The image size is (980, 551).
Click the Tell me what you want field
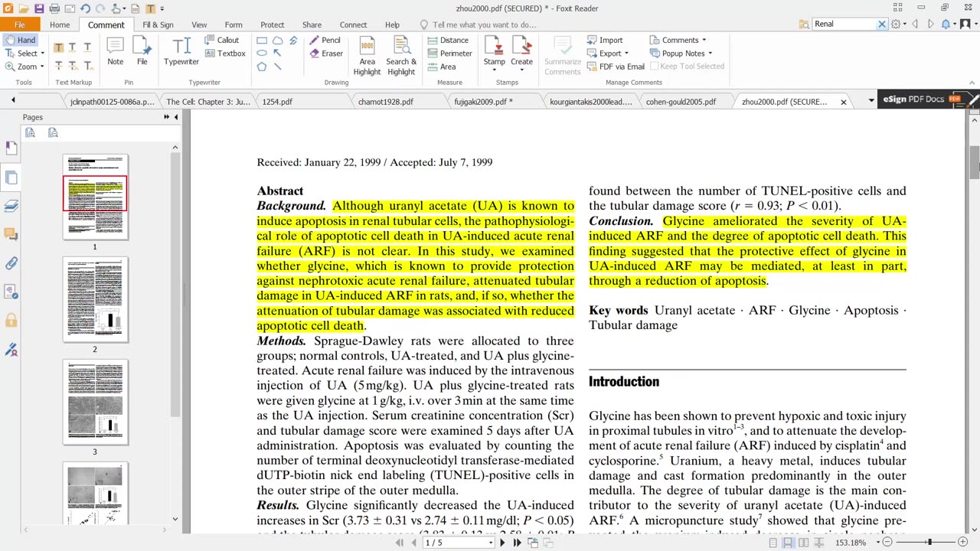(485, 24)
